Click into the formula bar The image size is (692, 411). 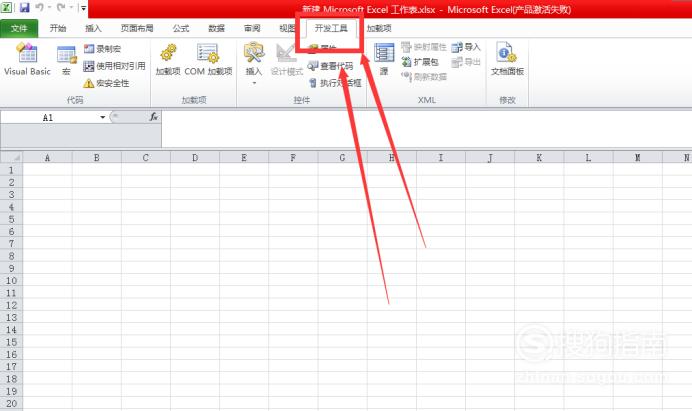click(426, 128)
